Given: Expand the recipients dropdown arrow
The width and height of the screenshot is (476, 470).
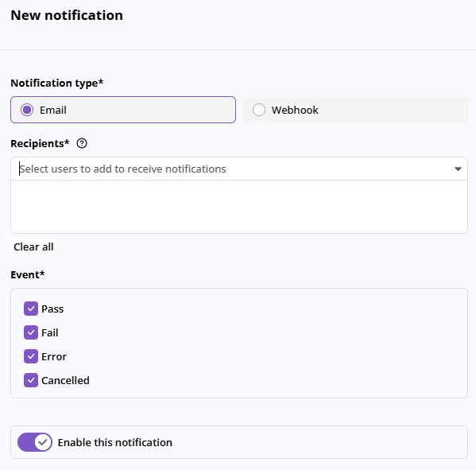Looking at the screenshot, I should pyautogui.click(x=458, y=169).
